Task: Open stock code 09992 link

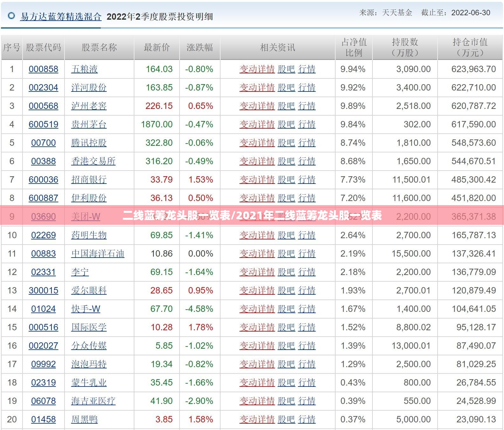Action: pyautogui.click(x=44, y=364)
